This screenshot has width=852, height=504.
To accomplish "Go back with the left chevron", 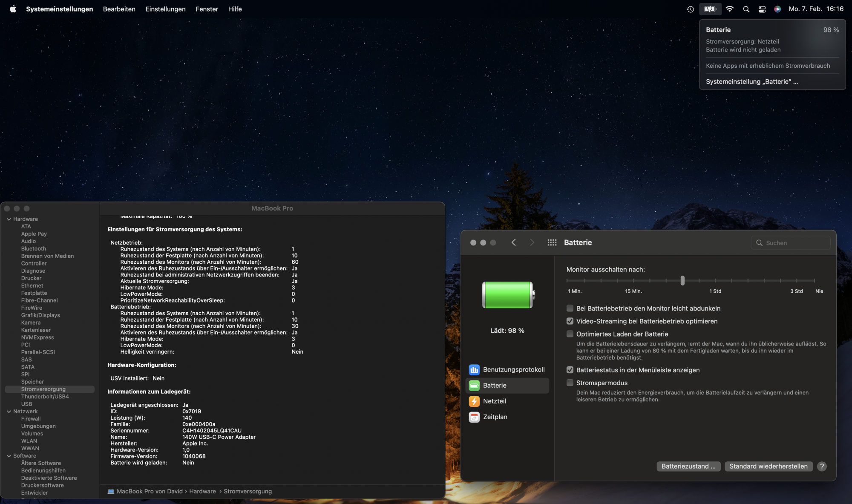I will coord(514,242).
